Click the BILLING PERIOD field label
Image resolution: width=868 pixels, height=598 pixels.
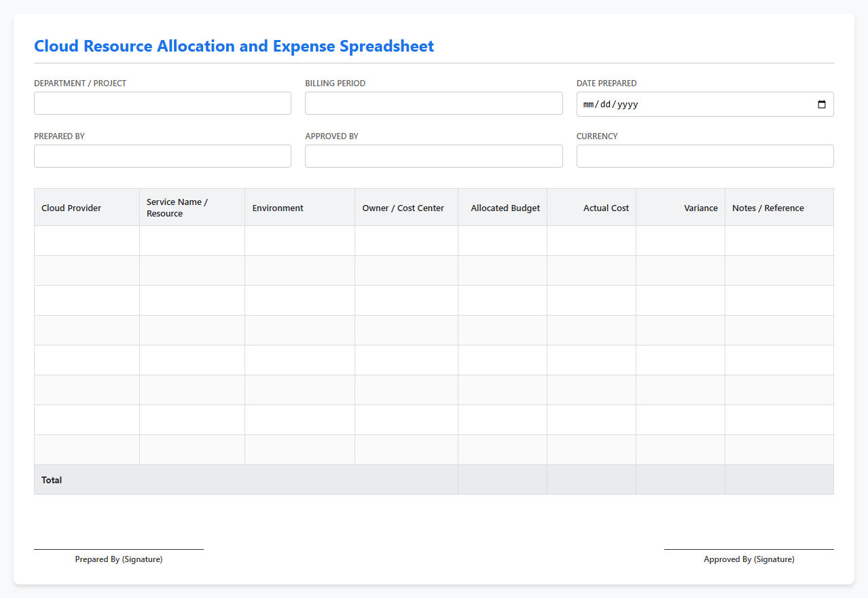[x=336, y=83]
